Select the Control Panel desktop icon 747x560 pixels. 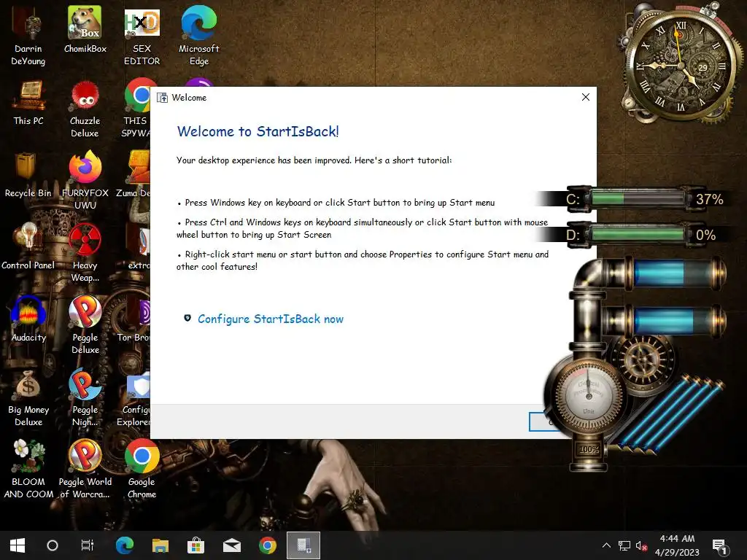click(x=28, y=246)
